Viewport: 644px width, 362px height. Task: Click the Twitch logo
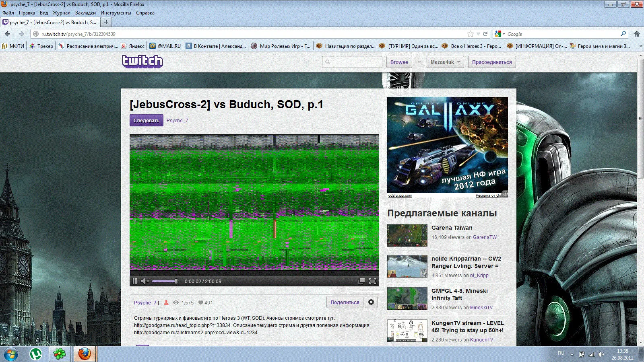coord(142,62)
